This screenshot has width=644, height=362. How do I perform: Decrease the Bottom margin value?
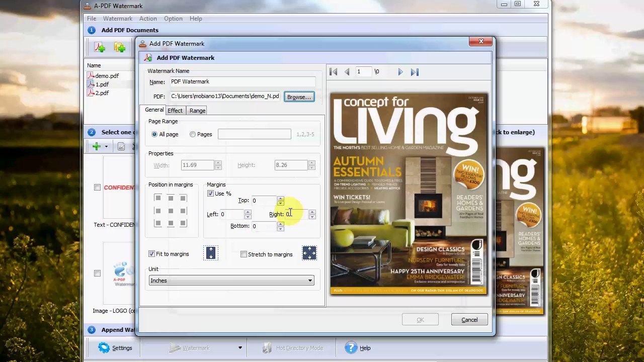(x=280, y=229)
